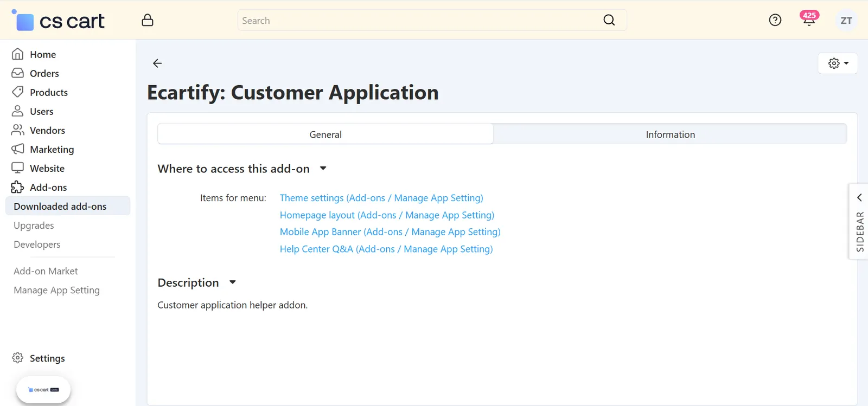Open the Help Center Q&A link

coord(386,249)
